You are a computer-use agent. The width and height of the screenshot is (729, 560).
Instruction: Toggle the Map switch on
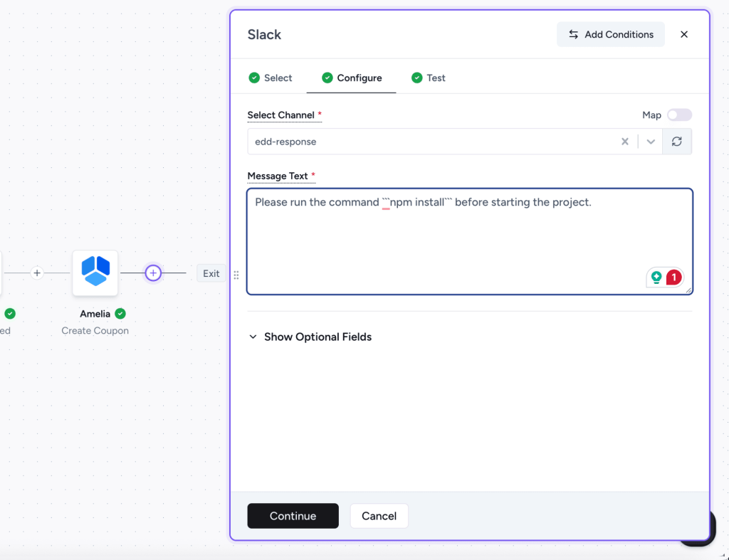tap(679, 115)
